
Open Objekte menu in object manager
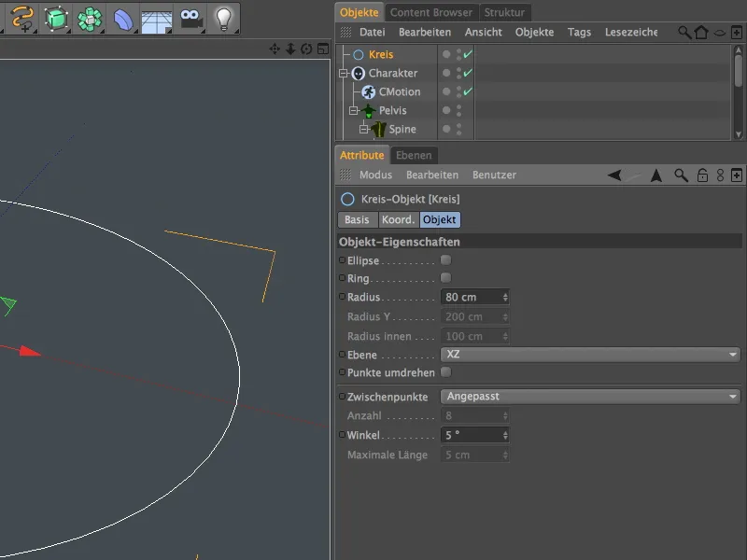[x=534, y=33]
